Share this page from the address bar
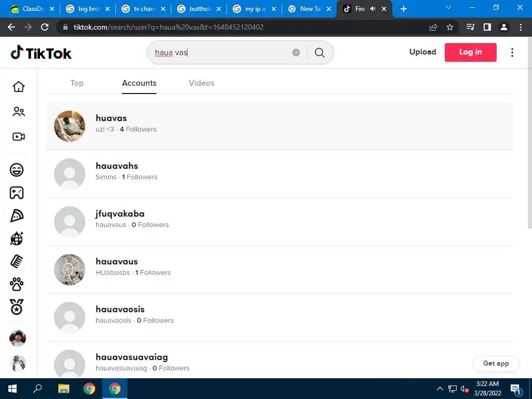532x399 pixels. pos(433,27)
